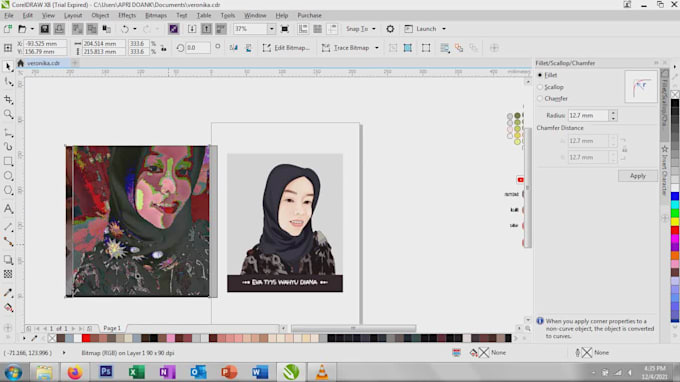Open the Object menu
Viewport: 680px width, 382px height.
(100, 15)
